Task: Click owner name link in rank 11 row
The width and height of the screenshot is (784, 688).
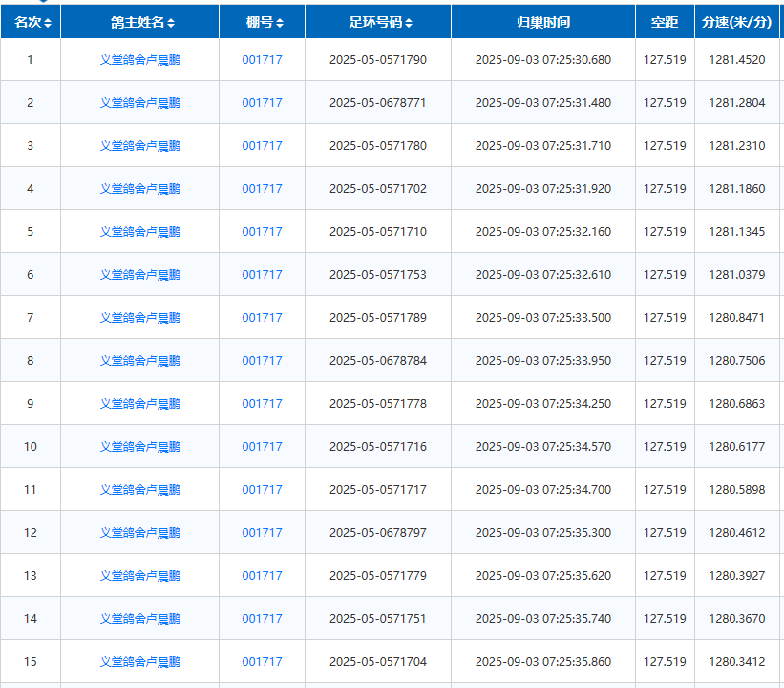Action: (x=139, y=490)
